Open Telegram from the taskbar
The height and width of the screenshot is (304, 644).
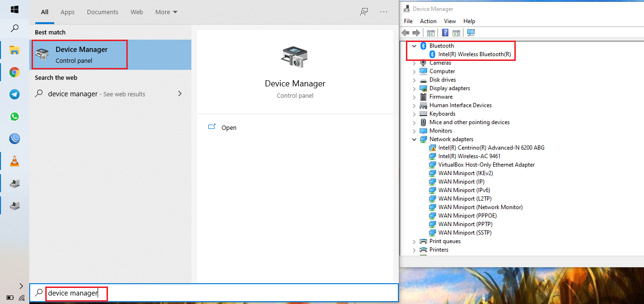pyautogui.click(x=15, y=94)
